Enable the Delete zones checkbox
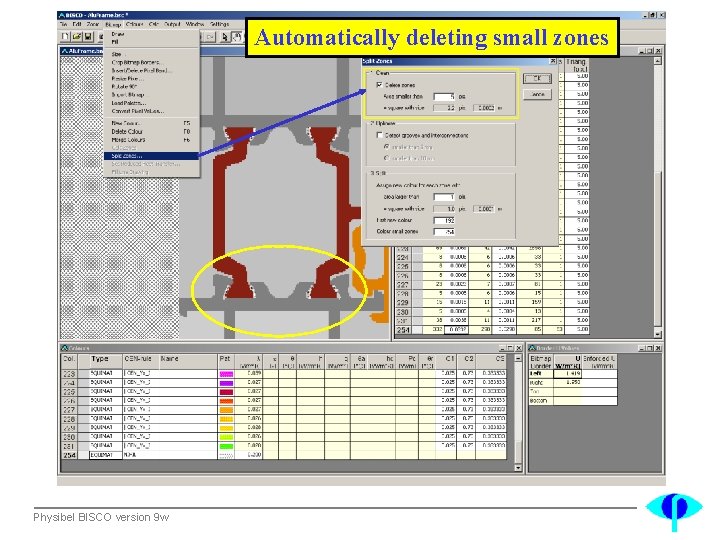This screenshot has height=540, width=720. pyautogui.click(x=379, y=85)
